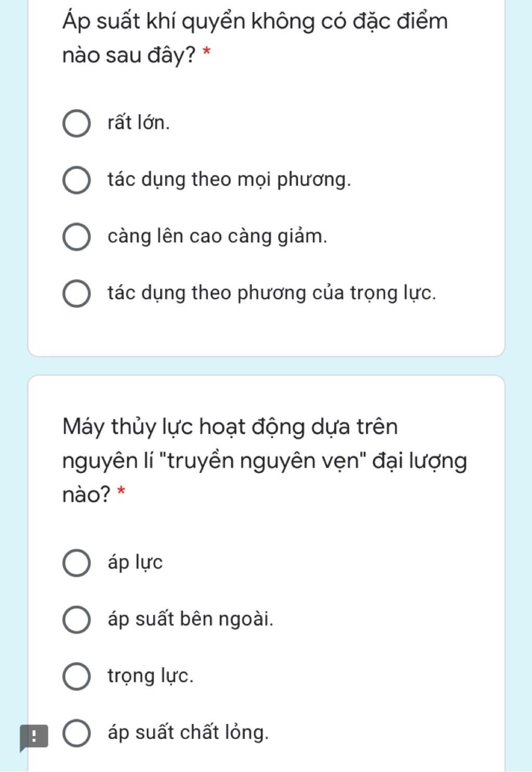Click the report problem exclamation icon
This screenshot has height=772, width=532.
click(34, 738)
